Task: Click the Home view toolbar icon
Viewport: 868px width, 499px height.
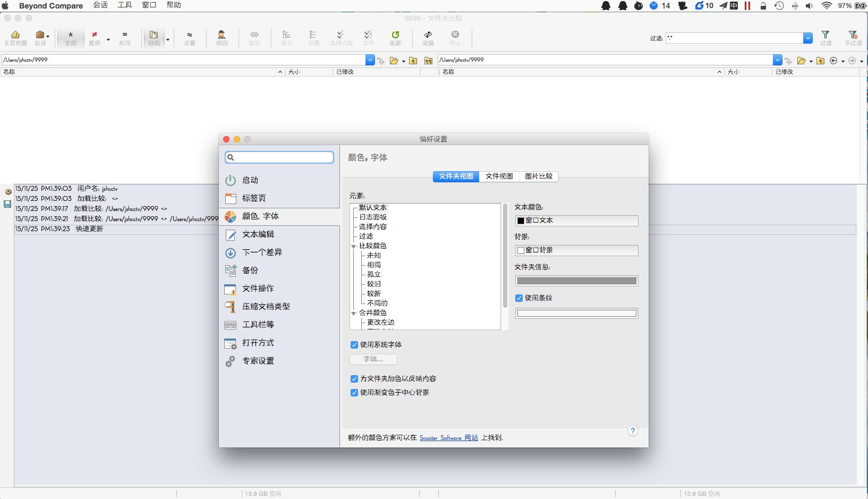Action: pos(15,38)
